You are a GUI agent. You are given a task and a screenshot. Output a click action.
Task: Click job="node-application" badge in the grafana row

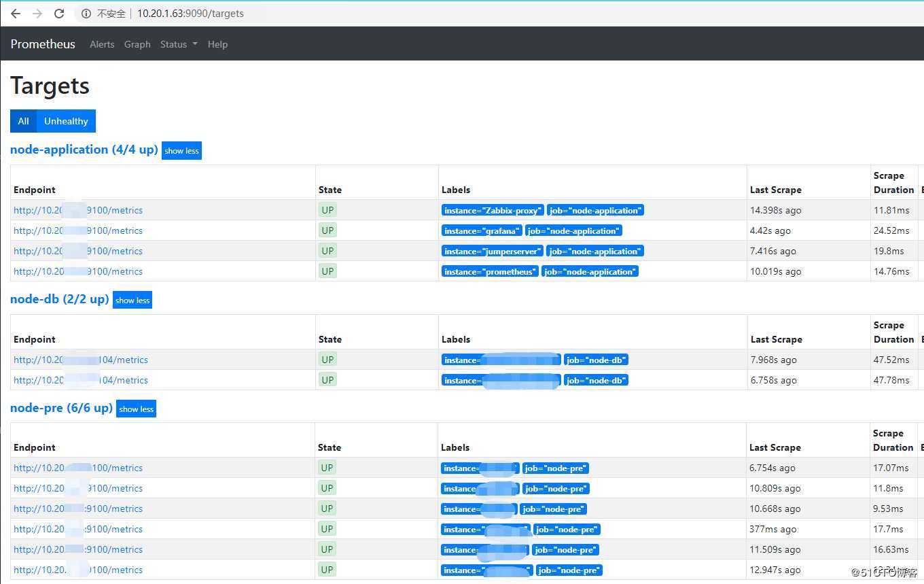[x=574, y=231]
